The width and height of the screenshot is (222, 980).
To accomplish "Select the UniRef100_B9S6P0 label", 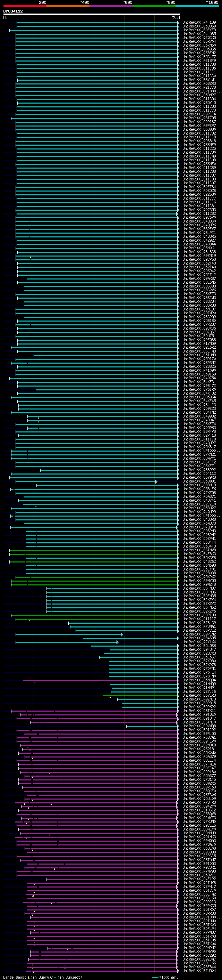I will click(199, 217).
